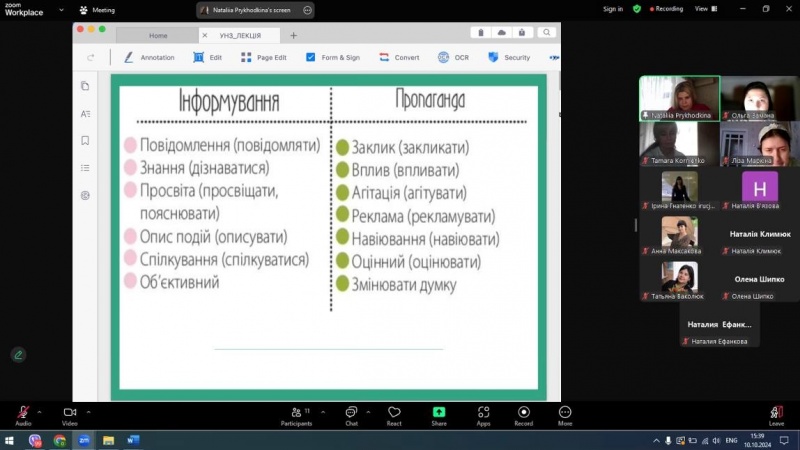Open the Apps menu in Zoom toolbar
Viewport: 800px width, 450px height.
483,414
